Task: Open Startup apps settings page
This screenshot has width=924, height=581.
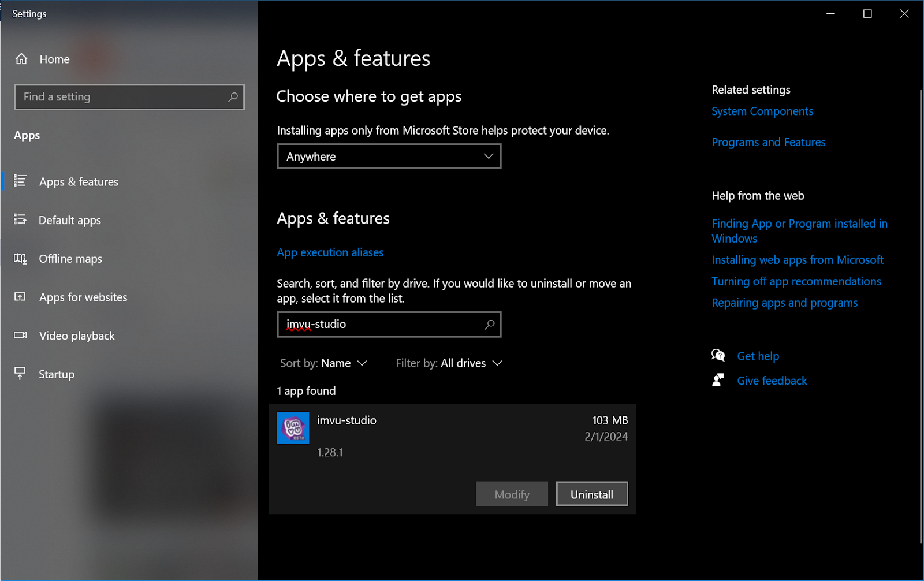Action: pos(129,374)
